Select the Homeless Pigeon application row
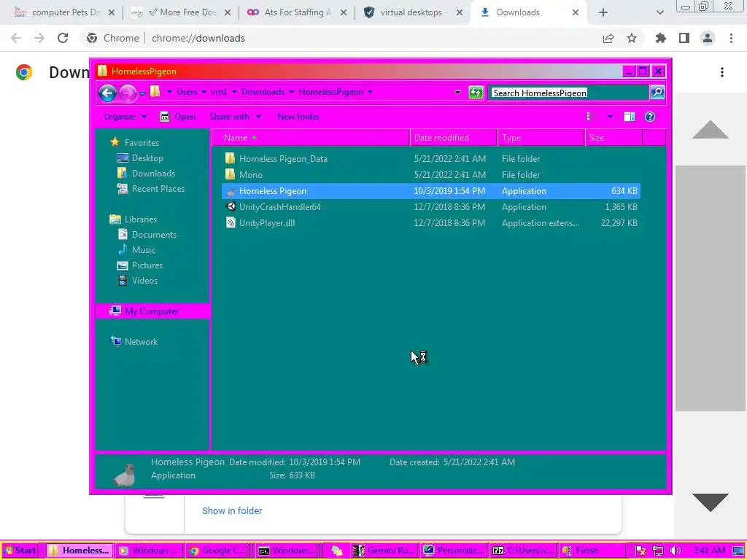This screenshot has width=747, height=560. [430, 191]
